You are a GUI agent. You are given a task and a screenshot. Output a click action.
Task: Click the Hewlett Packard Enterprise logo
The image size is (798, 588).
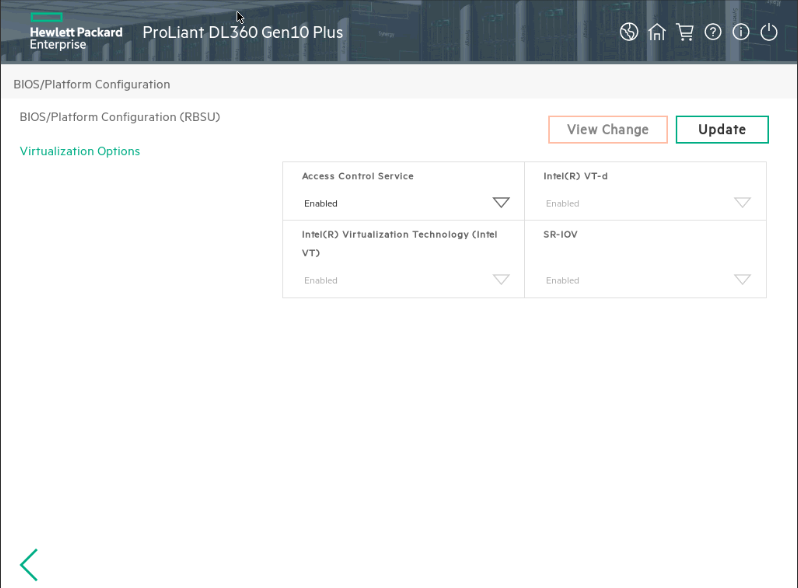pos(76,32)
